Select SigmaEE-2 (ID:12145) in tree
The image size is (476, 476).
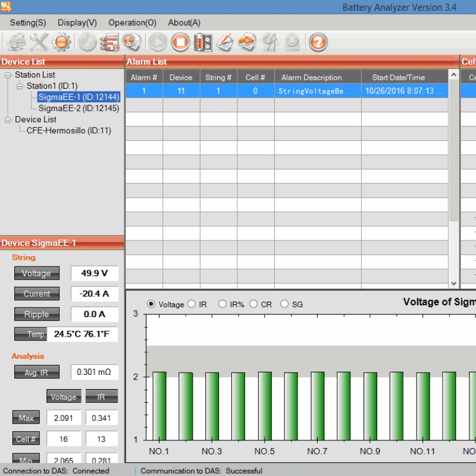pyautogui.click(x=79, y=108)
